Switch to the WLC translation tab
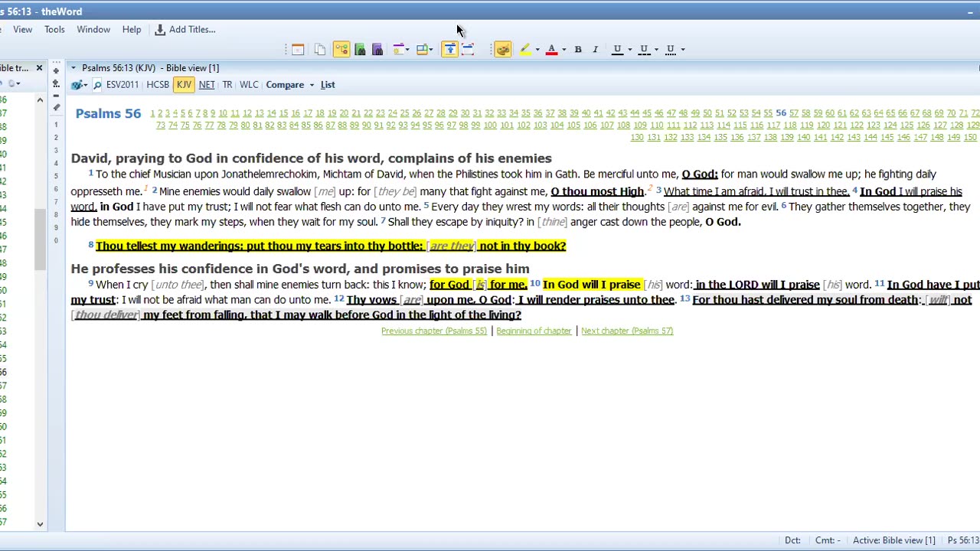The image size is (980, 551). (x=249, y=85)
